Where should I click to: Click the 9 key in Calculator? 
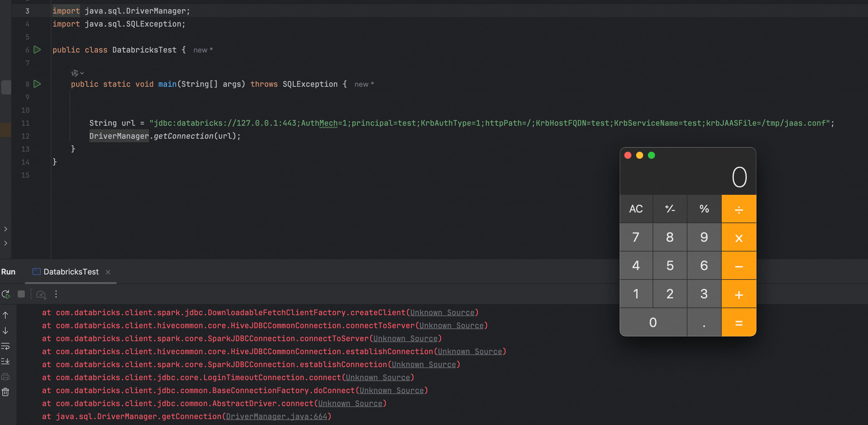(704, 237)
